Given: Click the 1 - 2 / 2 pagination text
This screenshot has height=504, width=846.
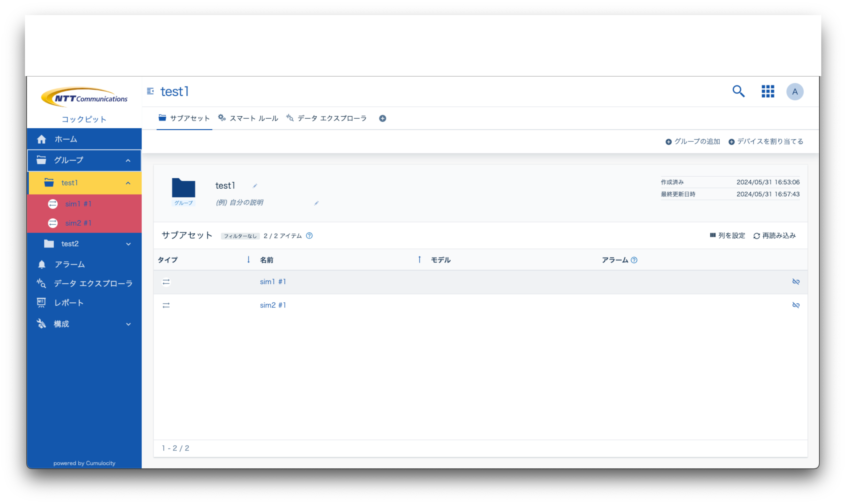Looking at the screenshot, I should pyautogui.click(x=175, y=448).
